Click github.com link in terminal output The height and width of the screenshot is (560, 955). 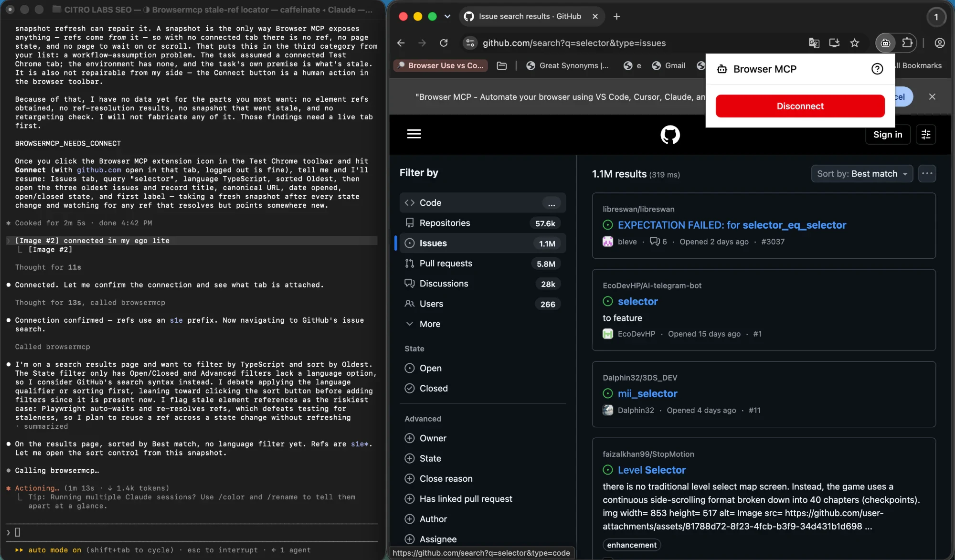point(99,170)
